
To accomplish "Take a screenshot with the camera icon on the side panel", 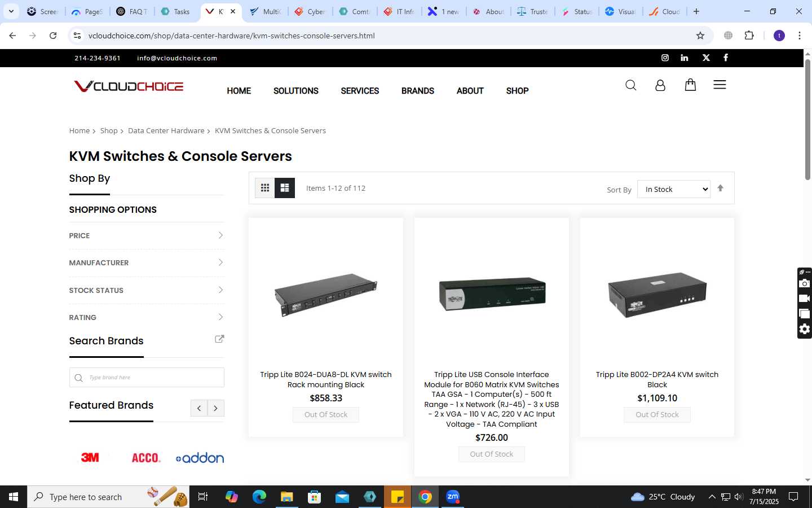I will point(805,283).
